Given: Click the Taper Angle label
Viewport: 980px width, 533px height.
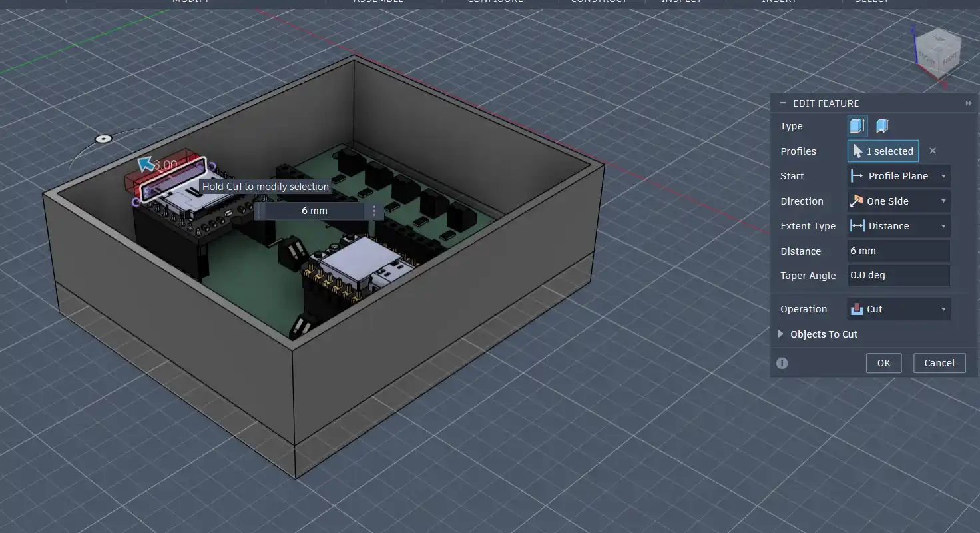Looking at the screenshot, I should 808,276.
